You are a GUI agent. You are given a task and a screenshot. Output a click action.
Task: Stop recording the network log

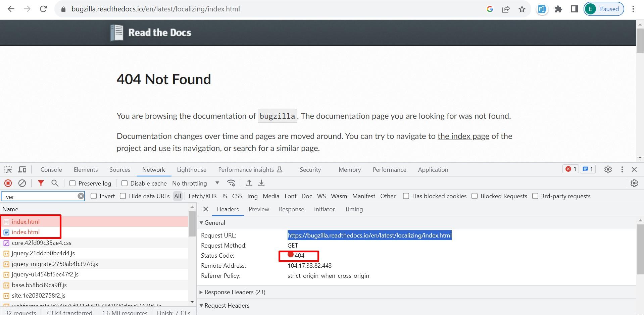[x=8, y=183]
